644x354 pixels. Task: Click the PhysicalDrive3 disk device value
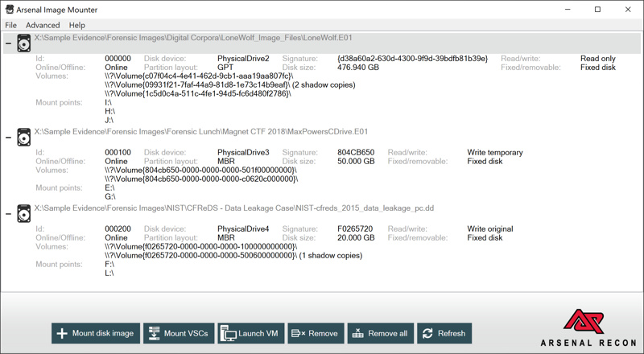pyautogui.click(x=243, y=152)
